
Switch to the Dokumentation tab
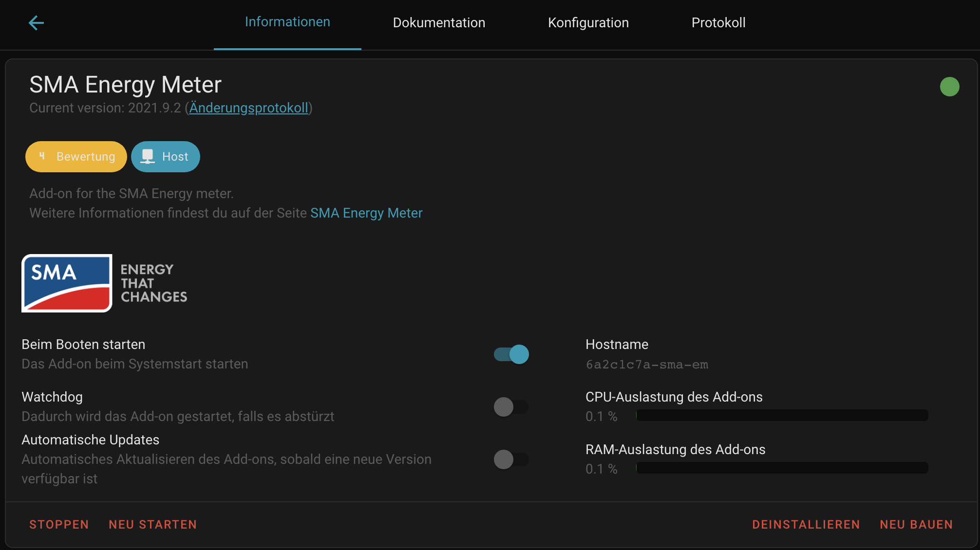pos(439,22)
